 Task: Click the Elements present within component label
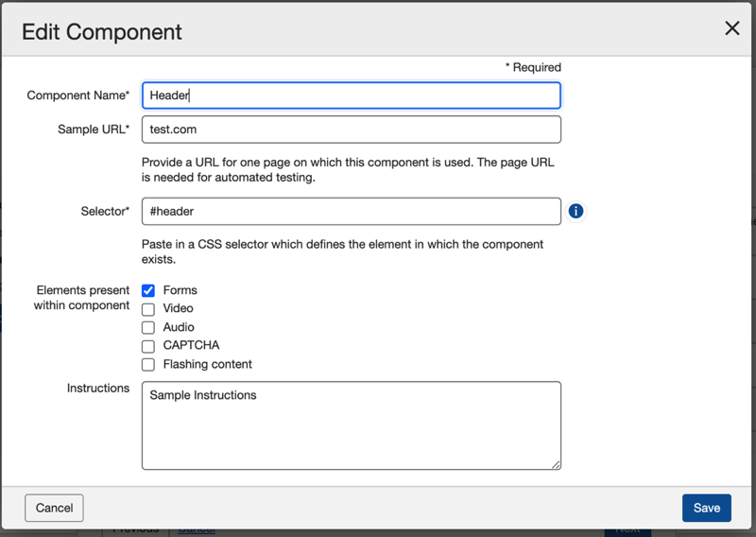(81, 298)
